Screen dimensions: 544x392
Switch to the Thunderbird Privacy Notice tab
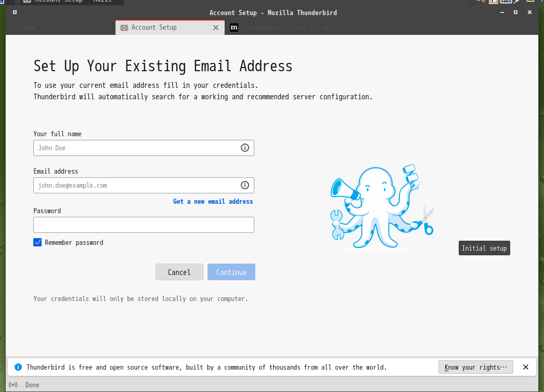(x=280, y=28)
